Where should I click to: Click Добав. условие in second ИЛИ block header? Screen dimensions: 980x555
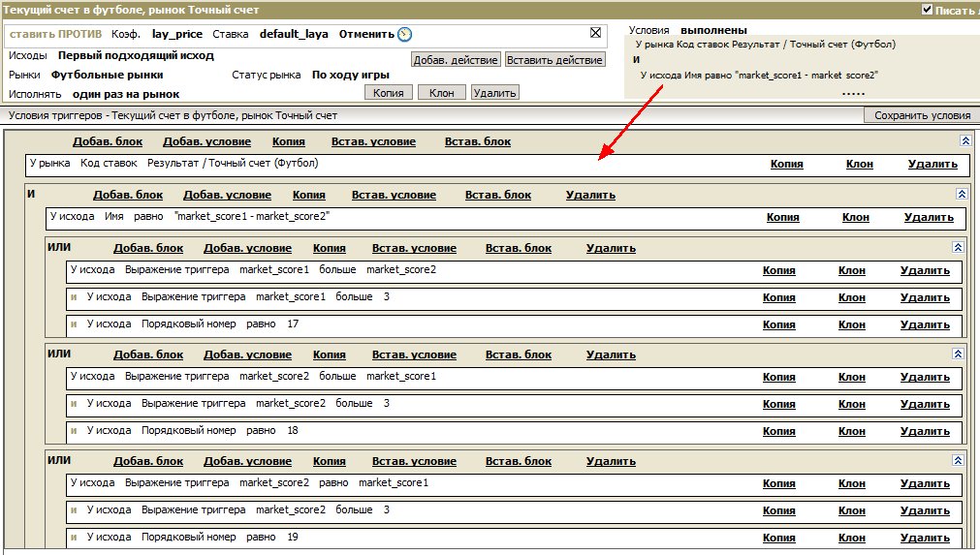[247, 355]
